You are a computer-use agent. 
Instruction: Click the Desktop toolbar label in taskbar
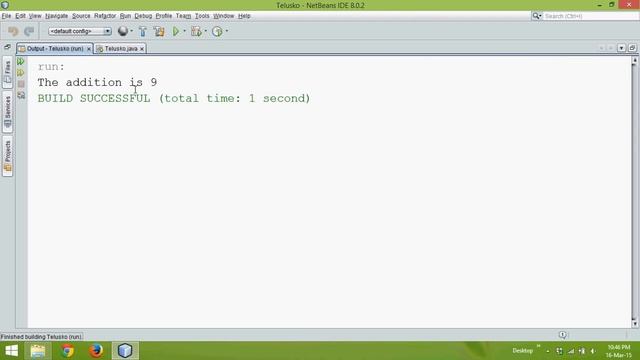tap(522, 351)
